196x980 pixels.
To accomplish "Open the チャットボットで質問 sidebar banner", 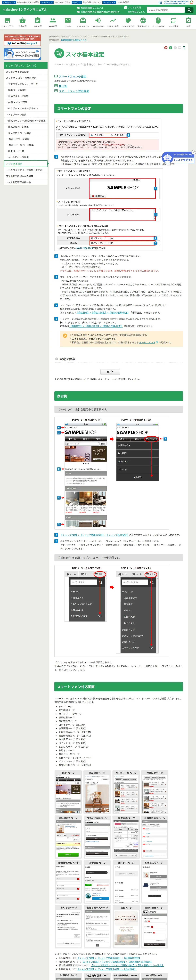I will point(22,54).
